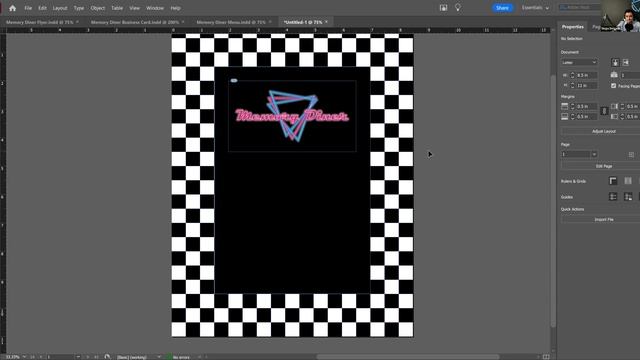Image resolution: width=640 pixels, height=360 pixels.
Task: Click the Adjust Layout button
Action: click(x=603, y=131)
